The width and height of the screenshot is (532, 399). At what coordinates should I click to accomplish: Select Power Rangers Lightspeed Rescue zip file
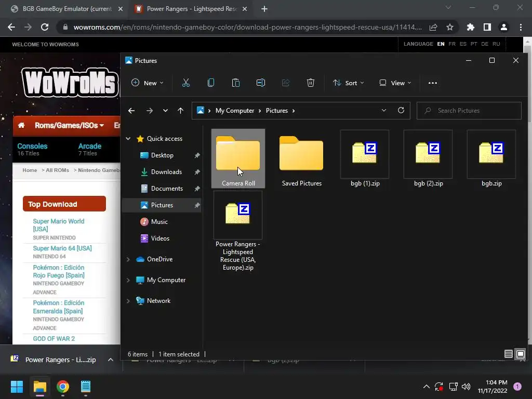tap(238, 231)
